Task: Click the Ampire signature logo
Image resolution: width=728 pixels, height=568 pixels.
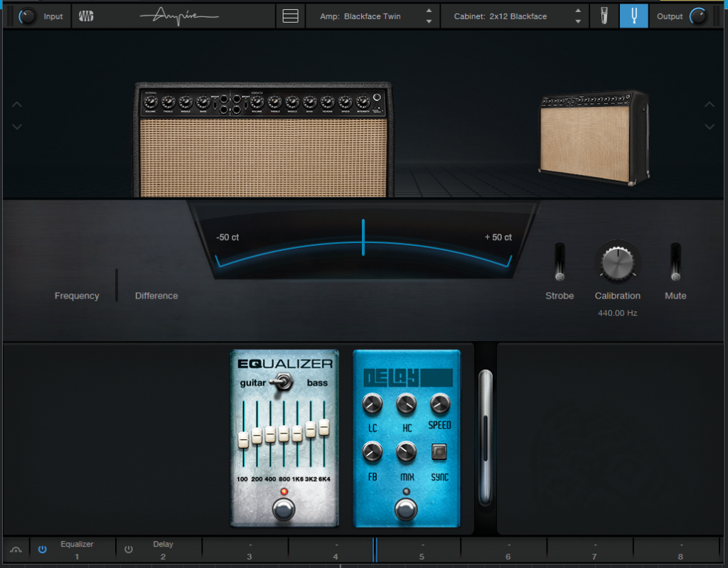Action: pyautogui.click(x=179, y=16)
